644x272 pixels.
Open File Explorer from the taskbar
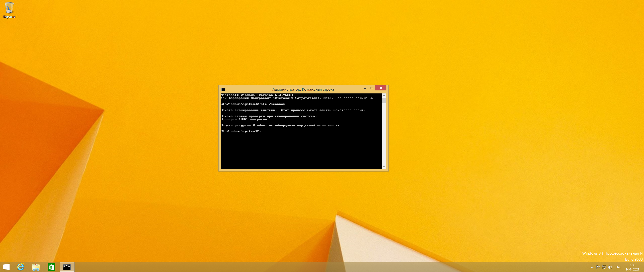[x=36, y=267]
